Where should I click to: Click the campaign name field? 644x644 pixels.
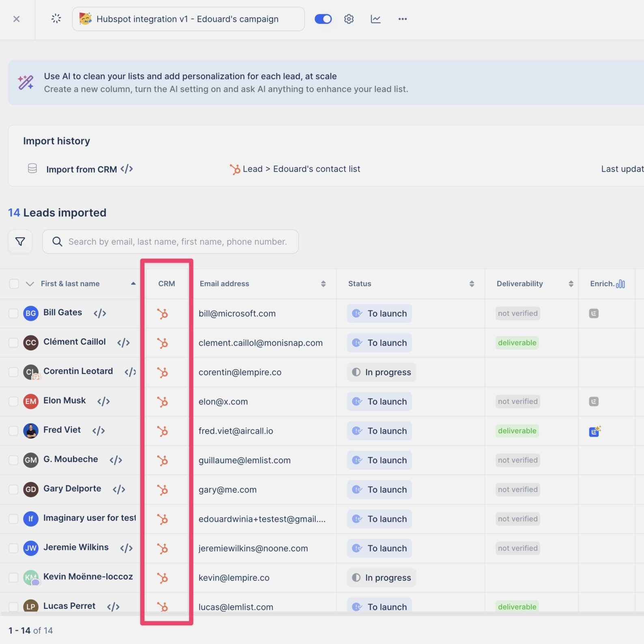point(188,19)
